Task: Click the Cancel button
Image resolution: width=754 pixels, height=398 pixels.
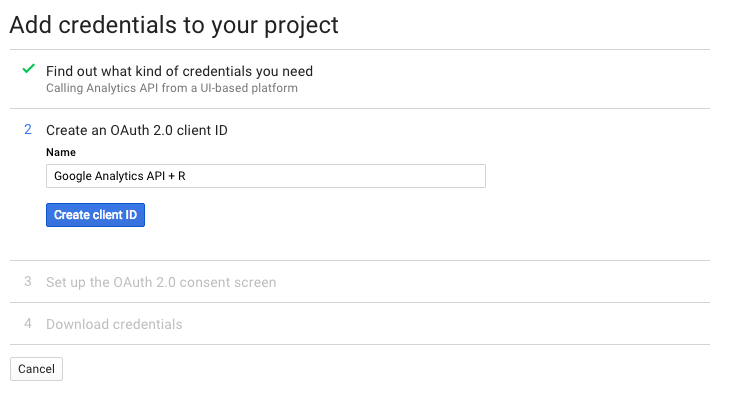Action: (37, 369)
